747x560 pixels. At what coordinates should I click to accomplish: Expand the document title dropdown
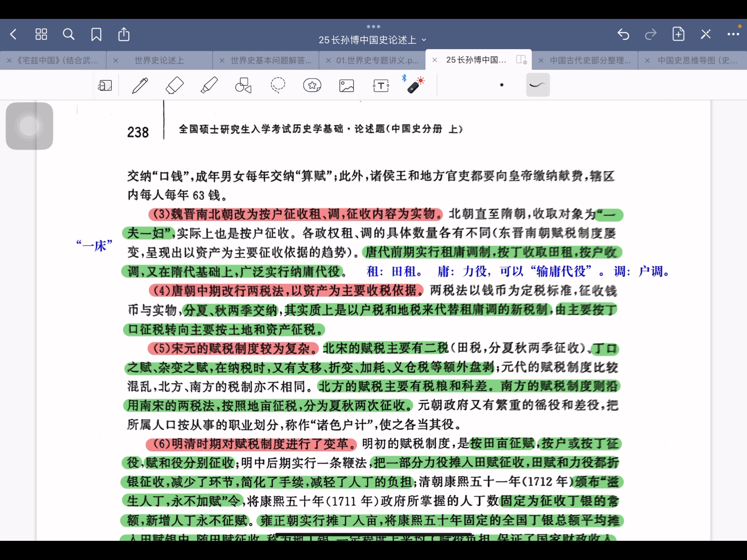(424, 40)
